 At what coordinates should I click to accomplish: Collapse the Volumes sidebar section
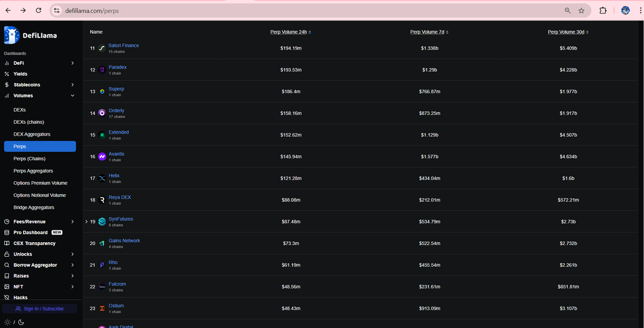(72, 95)
